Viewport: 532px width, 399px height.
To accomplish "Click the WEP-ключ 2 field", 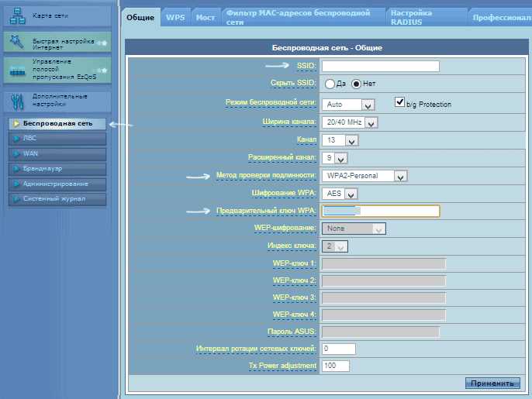I will pyautogui.click(x=384, y=280).
